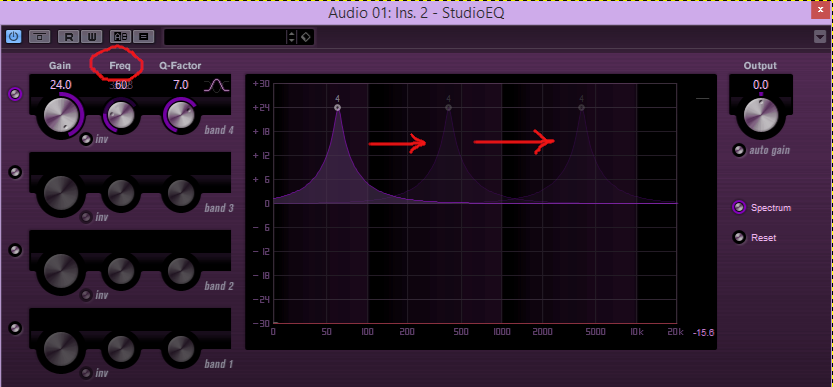Screen dimensions: 833x387
Task: Toggle the auto gain button
Action: 738,150
